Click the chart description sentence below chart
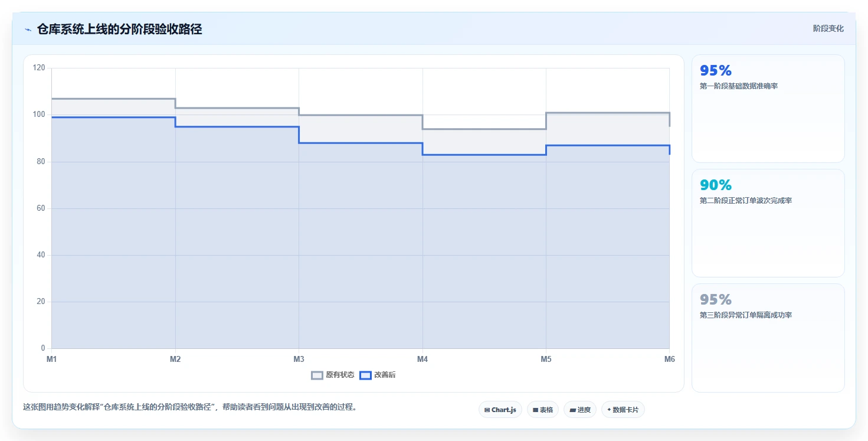 190,407
